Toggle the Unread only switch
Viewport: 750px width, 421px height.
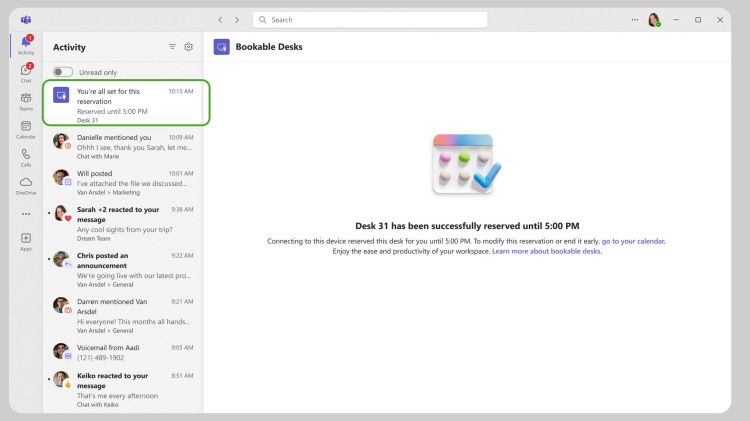tap(63, 72)
